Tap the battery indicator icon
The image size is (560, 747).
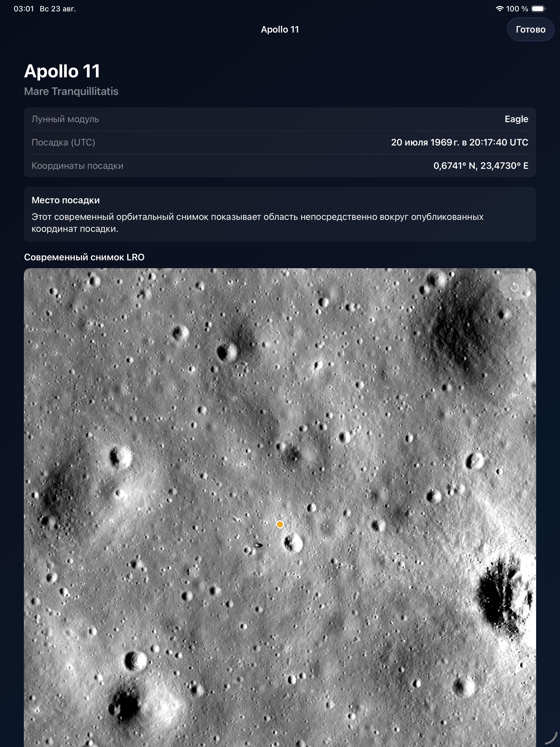click(x=538, y=9)
